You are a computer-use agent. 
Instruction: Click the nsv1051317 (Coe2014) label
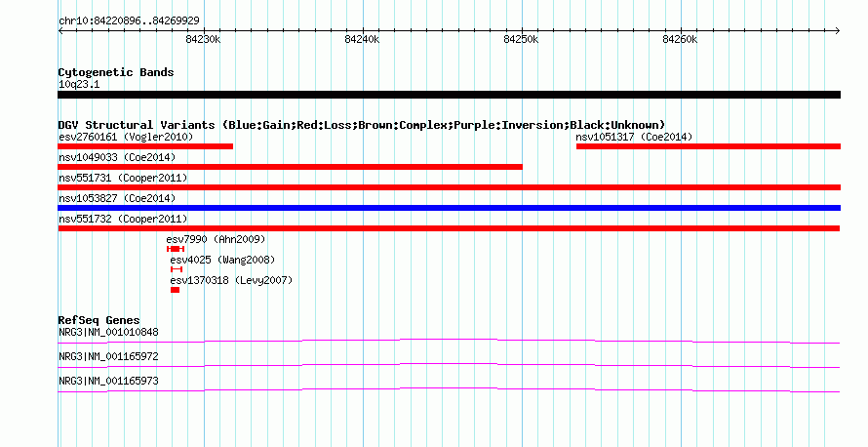(x=634, y=137)
